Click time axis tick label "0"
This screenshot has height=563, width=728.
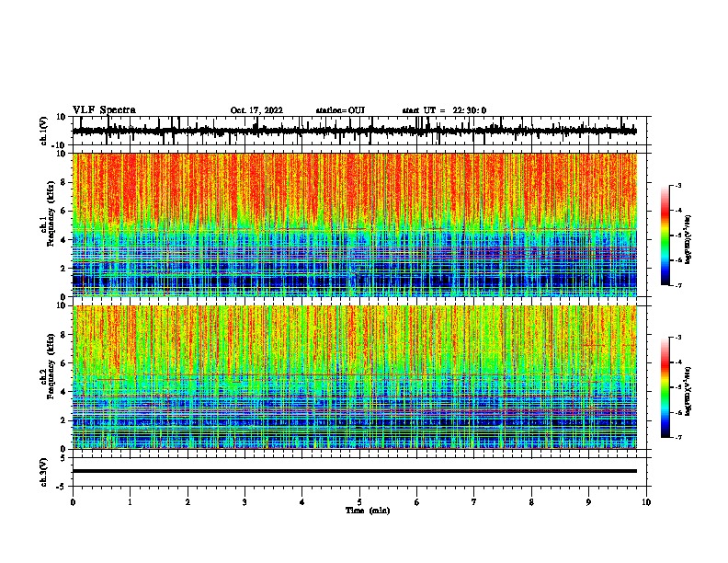tap(73, 502)
